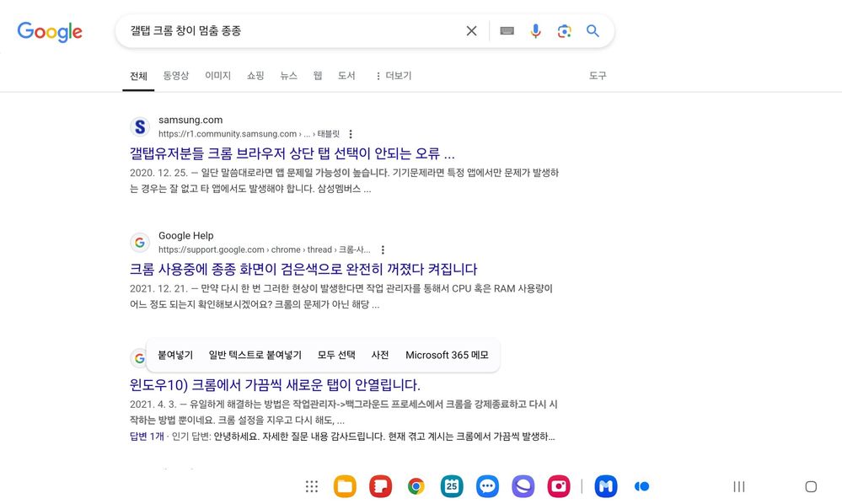This screenshot has height=504, width=842.
Task: Open the Google logo homepage
Action: pyautogui.click(x=50, y=32)
